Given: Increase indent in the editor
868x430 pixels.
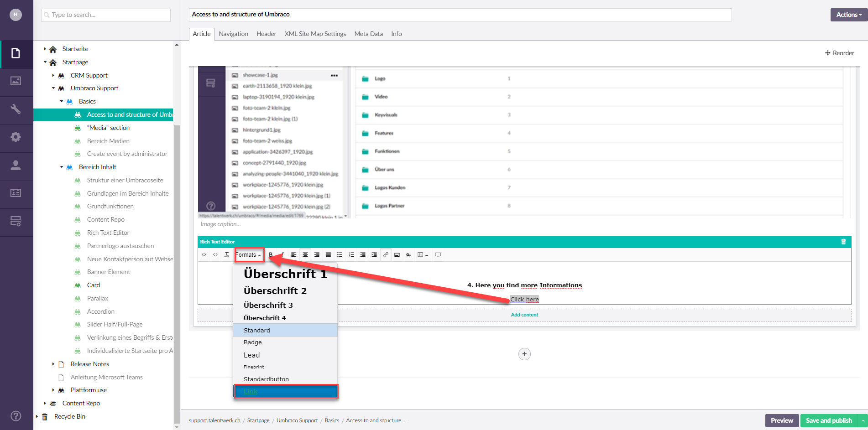Looking at the screenshot, I should click(x=374, y=255).
